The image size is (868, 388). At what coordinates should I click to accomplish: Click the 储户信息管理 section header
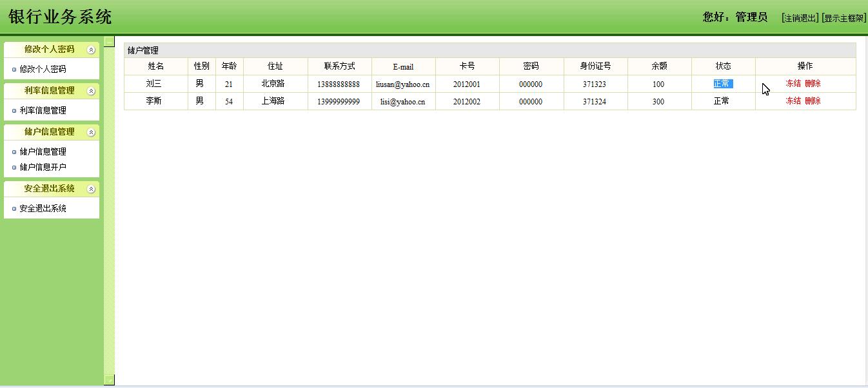pyautogui.click(x=52, y=132)
